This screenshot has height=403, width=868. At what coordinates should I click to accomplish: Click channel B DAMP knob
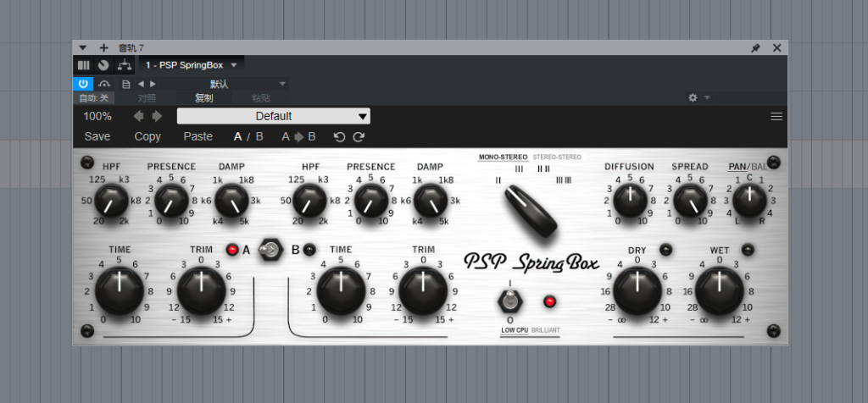pyautogui.click(x=431, y=200)
